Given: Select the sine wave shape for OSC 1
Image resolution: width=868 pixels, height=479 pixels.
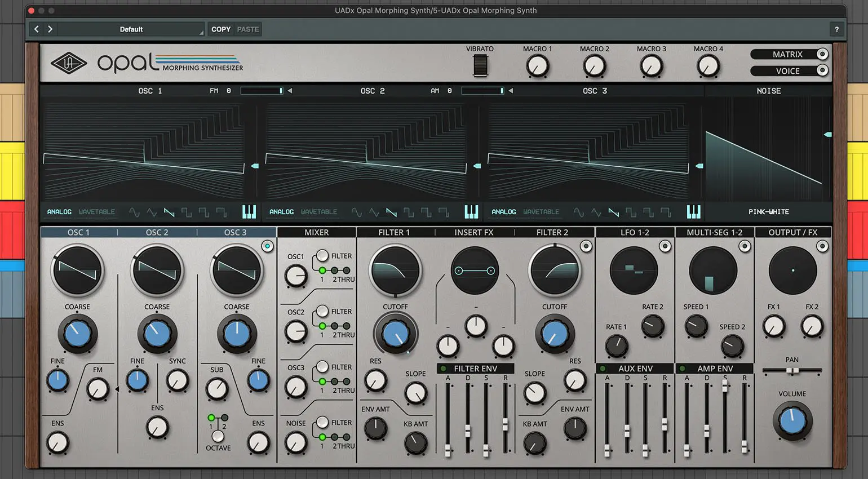Looking at the screenshot, I should (x=135, y=212).
